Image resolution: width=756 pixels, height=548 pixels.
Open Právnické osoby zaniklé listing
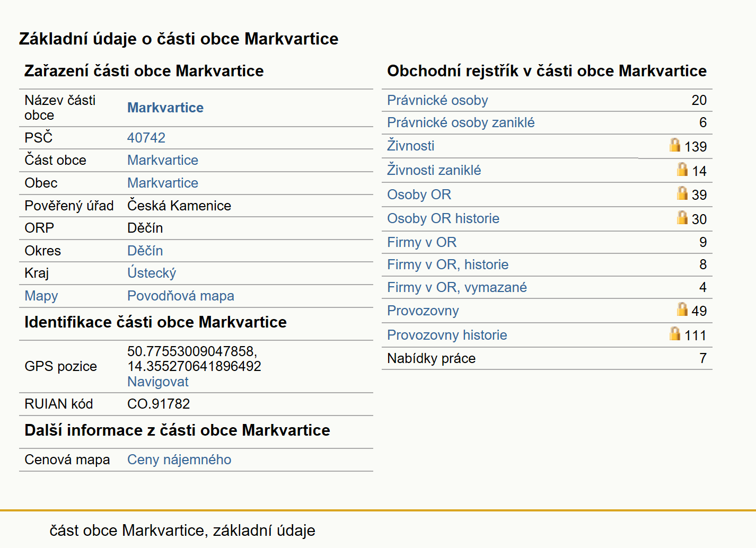click(461, 122)
